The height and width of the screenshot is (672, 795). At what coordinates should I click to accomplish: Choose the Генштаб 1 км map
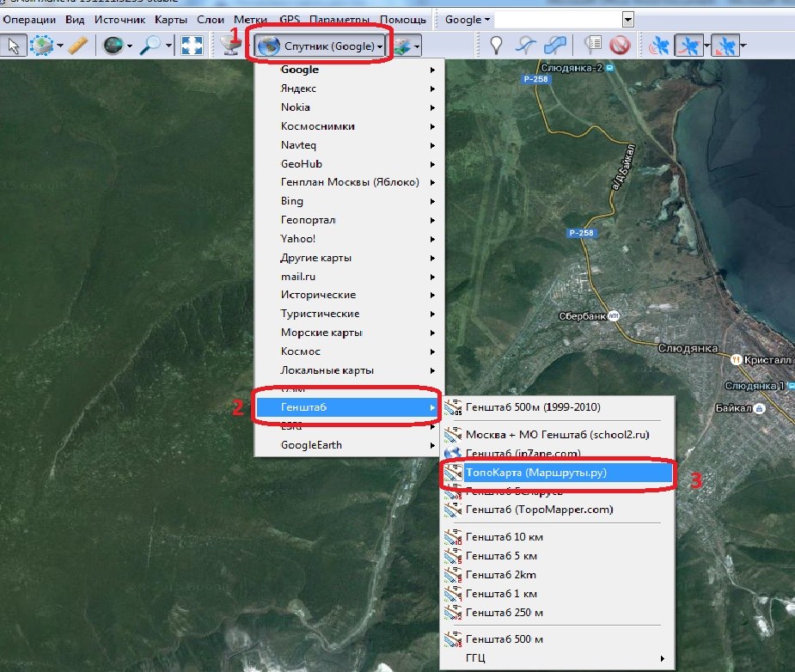point(557,594)
